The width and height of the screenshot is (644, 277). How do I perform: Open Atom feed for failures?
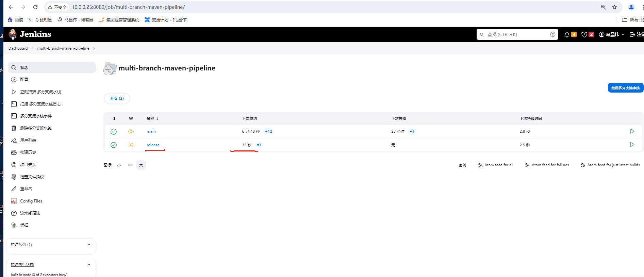pos(547,165)
